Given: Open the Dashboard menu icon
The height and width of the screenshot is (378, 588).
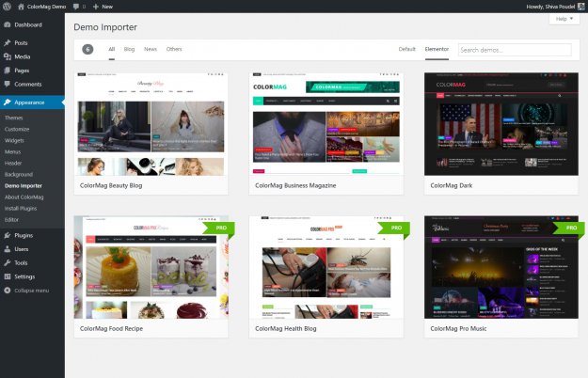Looking at the screenshot, I should click(x=8, y=24).
